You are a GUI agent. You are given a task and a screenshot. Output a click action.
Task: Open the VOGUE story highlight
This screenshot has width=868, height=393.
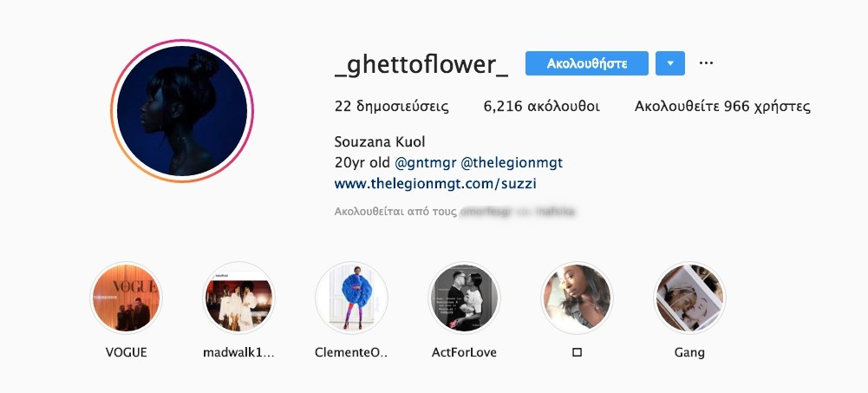pos(127,298)
